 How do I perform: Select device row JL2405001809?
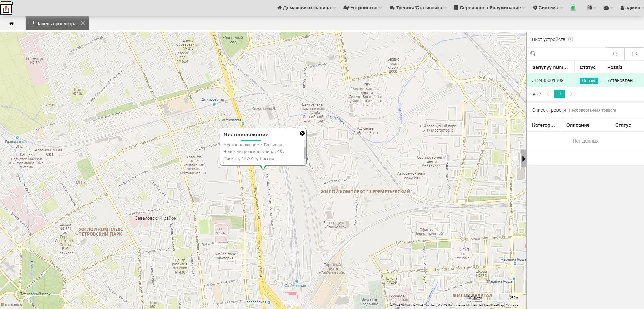(585, 80)
